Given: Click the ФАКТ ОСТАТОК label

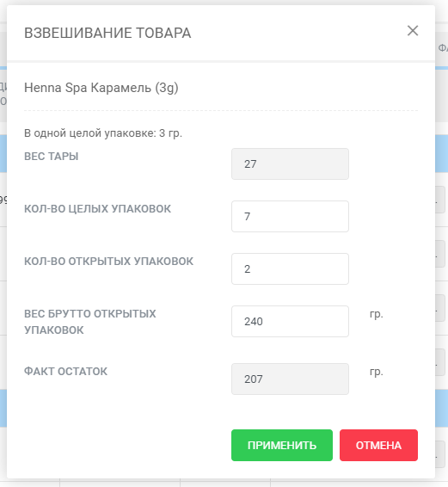Looking at the screenshot, I should (x=66, y=372).
